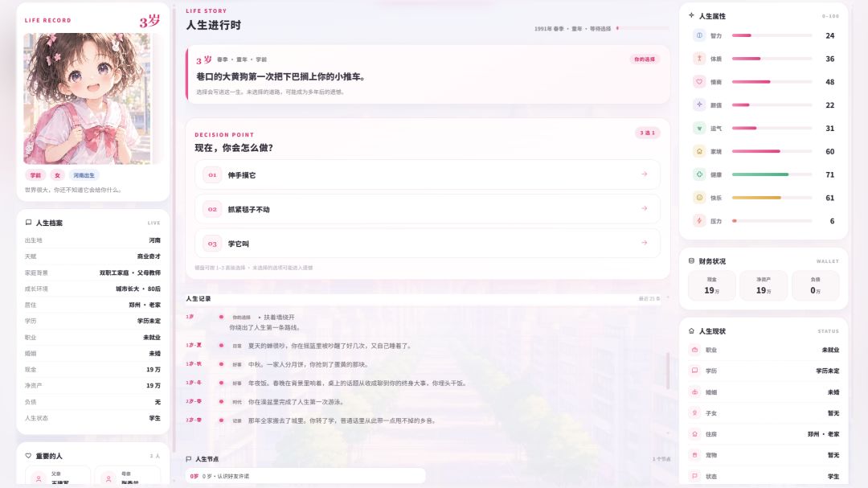
Task: Click the 3选1 badge in the decision panel
Action: tap(647, 133)
